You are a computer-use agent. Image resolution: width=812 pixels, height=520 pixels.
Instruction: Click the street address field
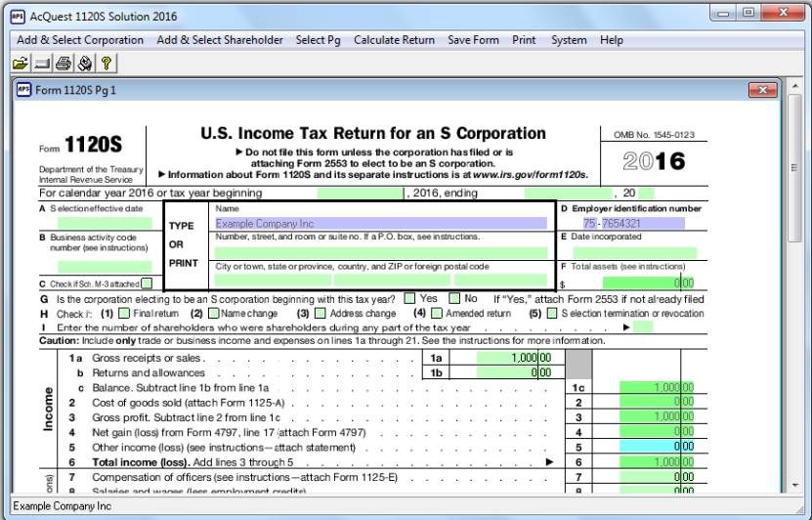pos(381,253)
